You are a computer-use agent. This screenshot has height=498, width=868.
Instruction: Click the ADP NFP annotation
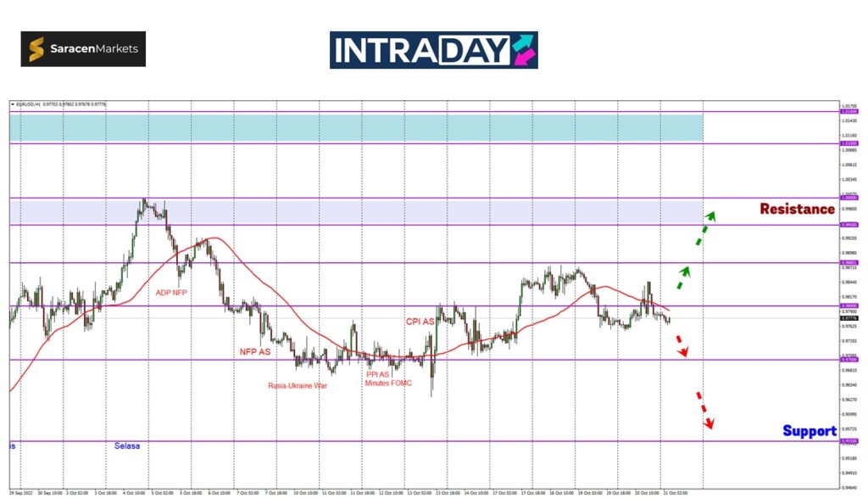click(173, 293)
